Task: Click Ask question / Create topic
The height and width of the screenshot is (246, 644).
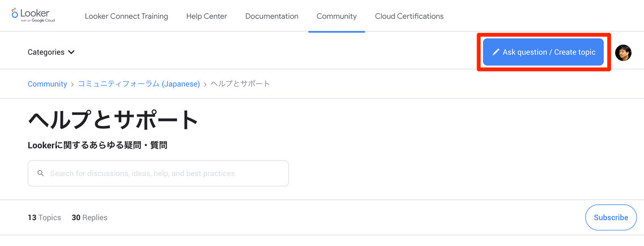Action: point(543,52)
